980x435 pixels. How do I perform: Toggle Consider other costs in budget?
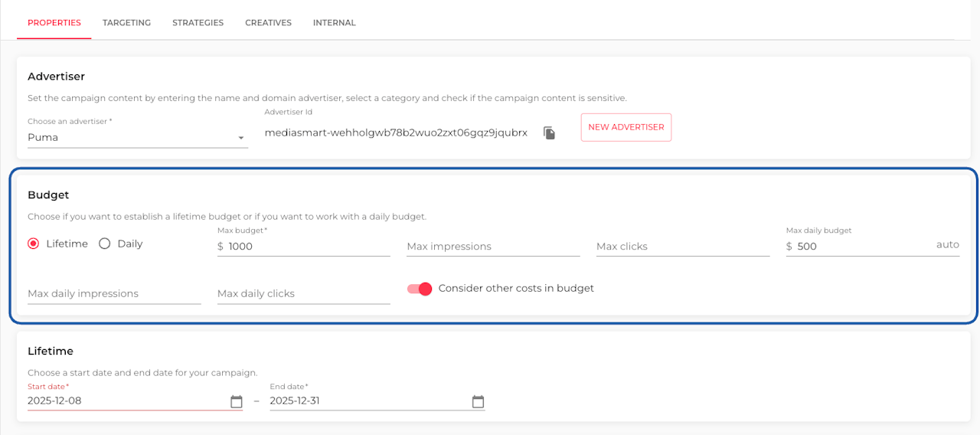point(420,289)
